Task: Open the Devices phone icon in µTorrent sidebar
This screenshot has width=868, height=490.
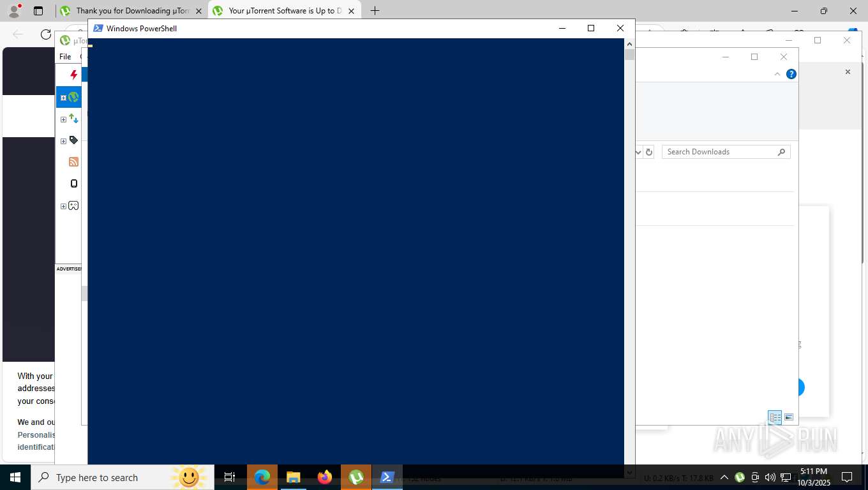Action: point(73,184)
